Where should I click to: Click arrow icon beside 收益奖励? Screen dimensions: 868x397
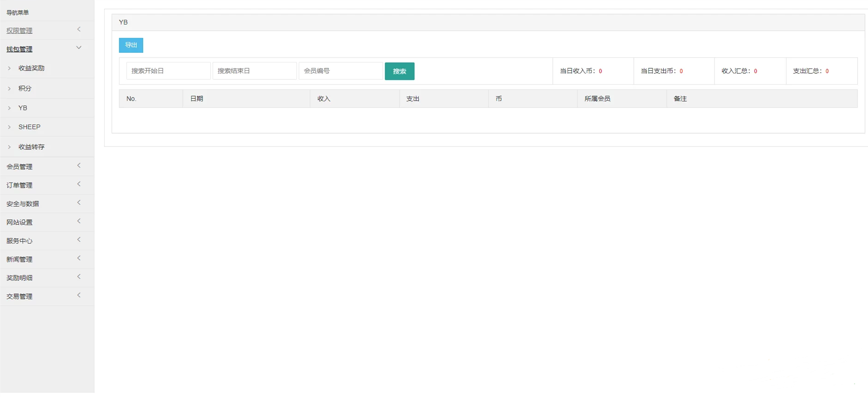point(9,68)
